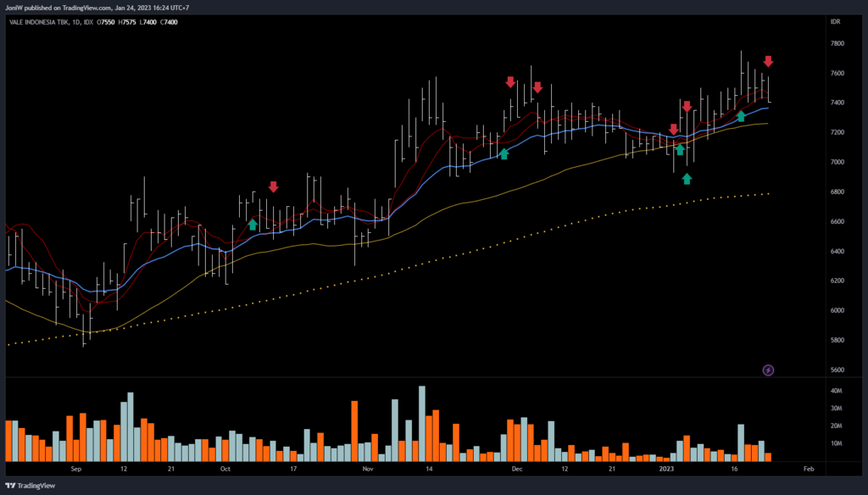The height and width of the screenshot is (495, 868).
Task: Select the green up arrow in early October
Action: coord(253,224)
